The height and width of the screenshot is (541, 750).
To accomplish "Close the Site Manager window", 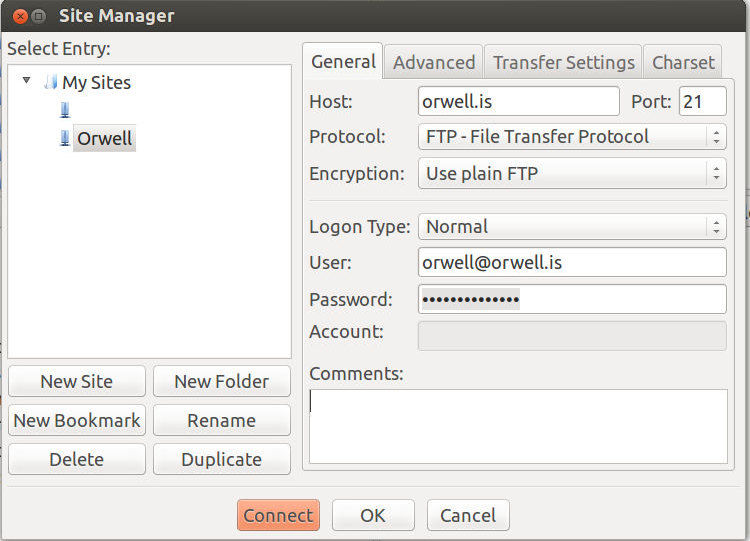I will click(x=19, y=16).
